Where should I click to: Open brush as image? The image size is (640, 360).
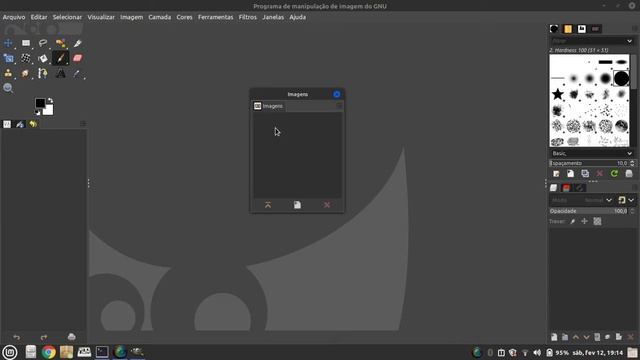[x=629, y=174]
